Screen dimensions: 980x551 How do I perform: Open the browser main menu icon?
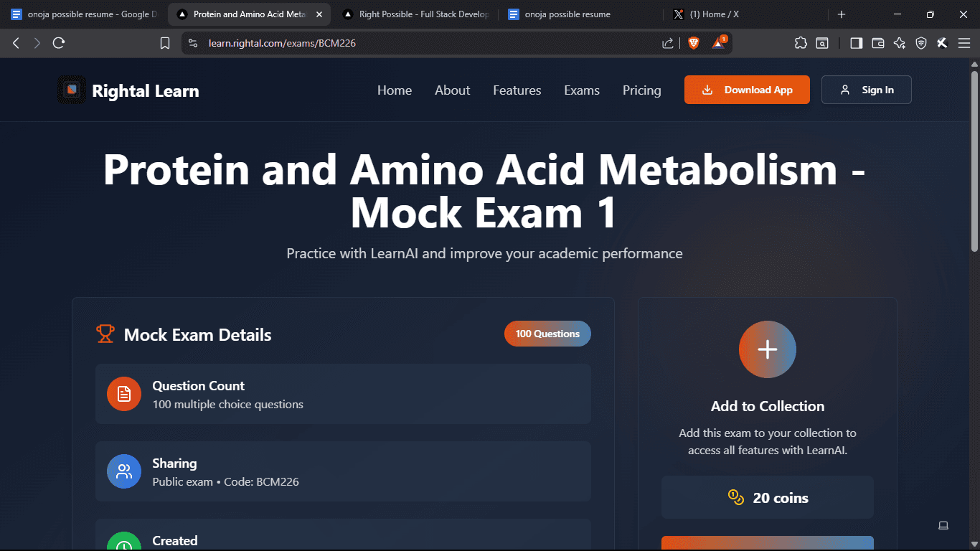click(963, 43)
